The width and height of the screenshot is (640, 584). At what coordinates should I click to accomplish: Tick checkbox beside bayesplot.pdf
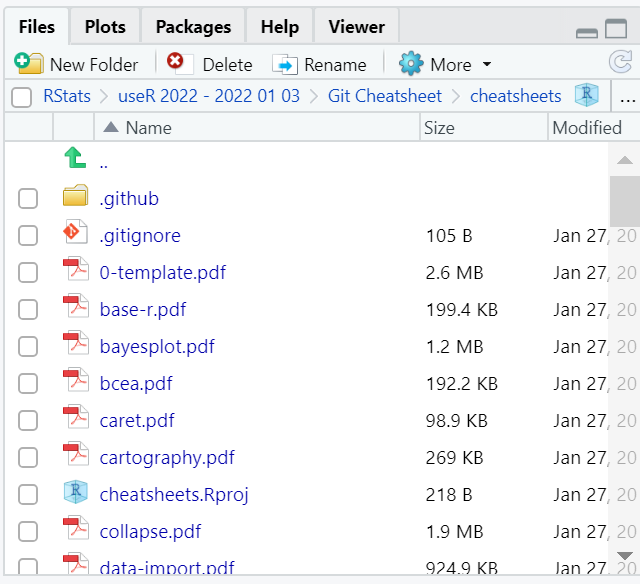coord(28,346)
